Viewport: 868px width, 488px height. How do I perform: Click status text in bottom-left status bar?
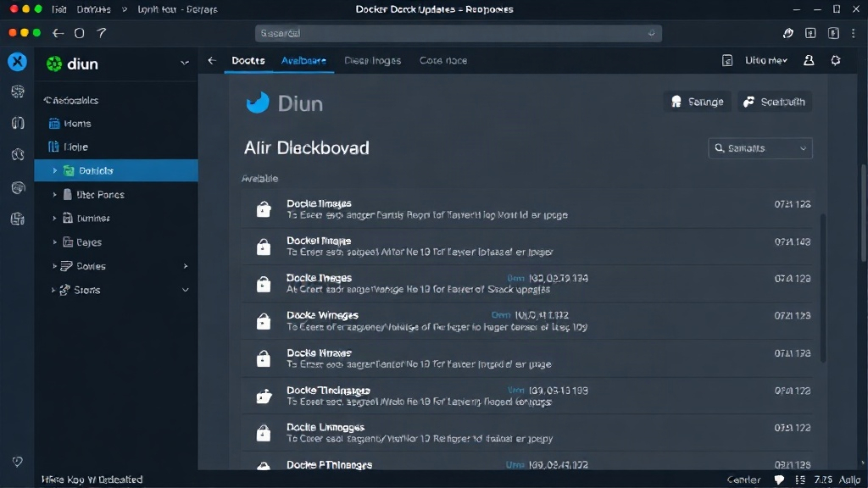92,480
